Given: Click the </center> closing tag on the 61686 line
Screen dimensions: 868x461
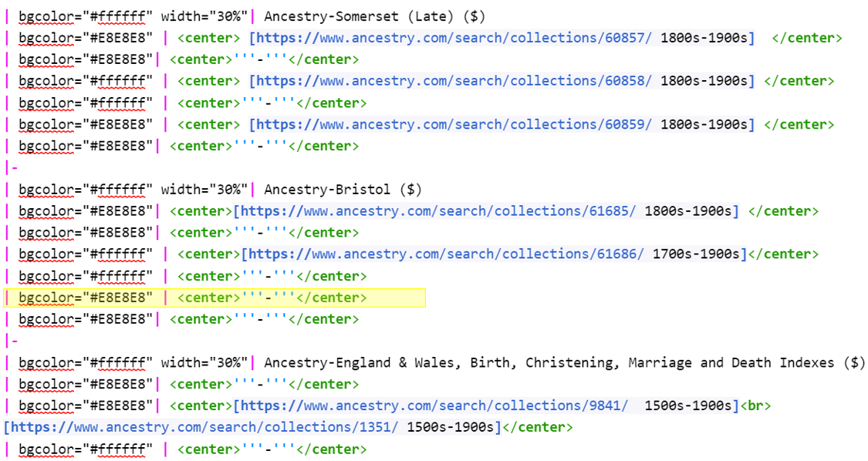Looking at the screenshot, I should coord(783,254).
